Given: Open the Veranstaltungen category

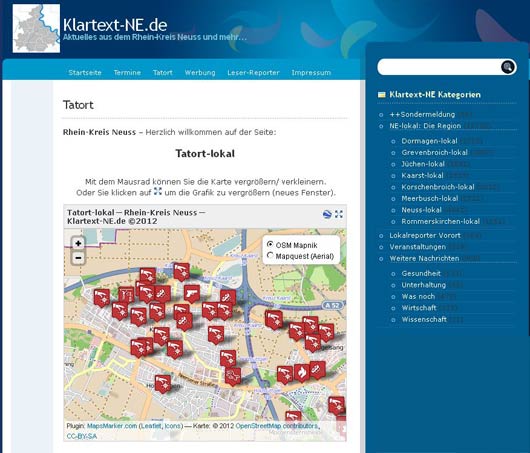Looking at the screenshot, I should [x=417, y=247].
